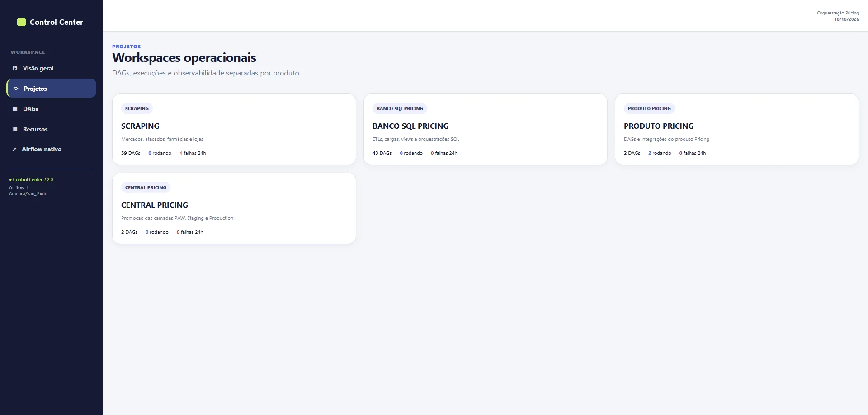
Task: Click the BANCO SQL PRICING tag badge
Action: (400, 108)
